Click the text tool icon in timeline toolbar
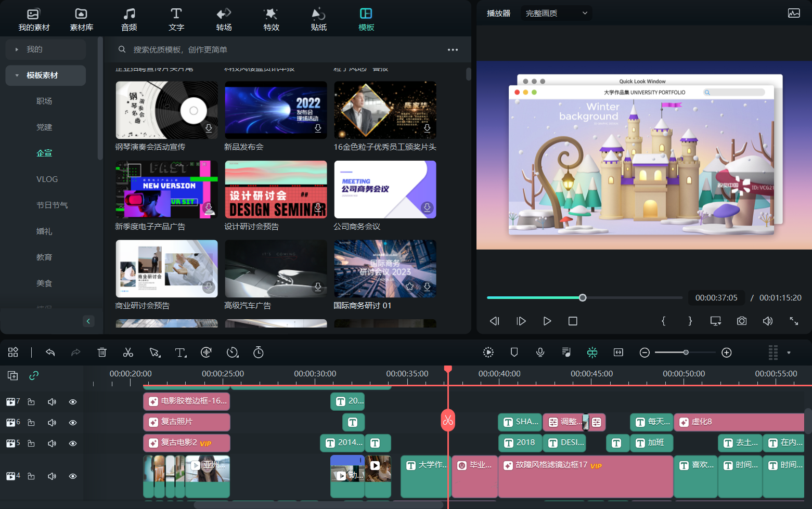The width and height of the screenshot is (812, 509). tap(181, 353)
